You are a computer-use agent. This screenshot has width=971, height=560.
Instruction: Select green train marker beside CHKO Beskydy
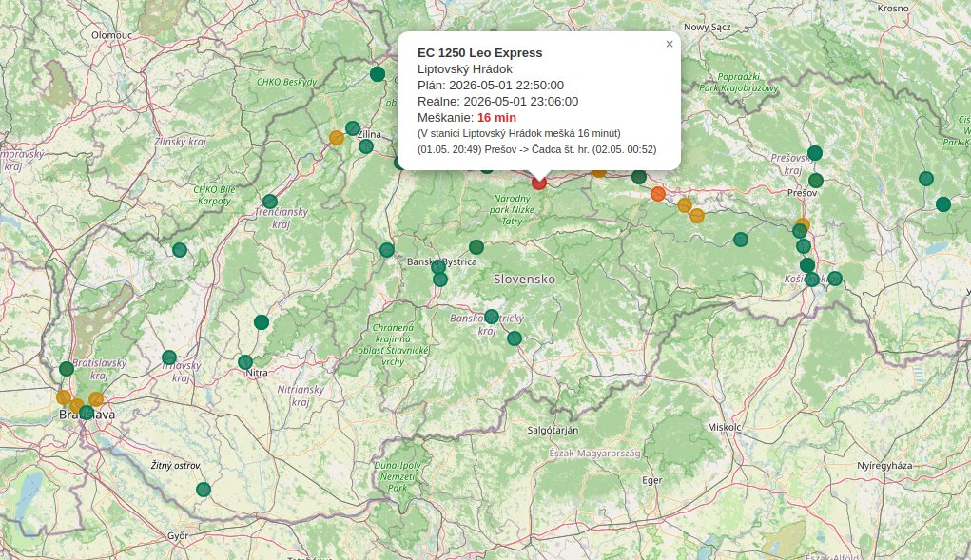(x=378, y=74)
